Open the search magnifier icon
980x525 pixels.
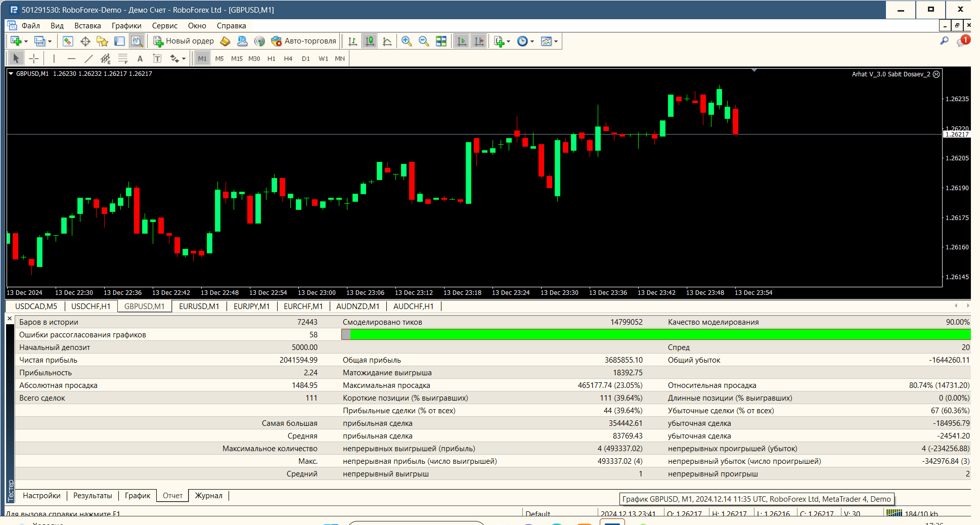coord(944,41)
